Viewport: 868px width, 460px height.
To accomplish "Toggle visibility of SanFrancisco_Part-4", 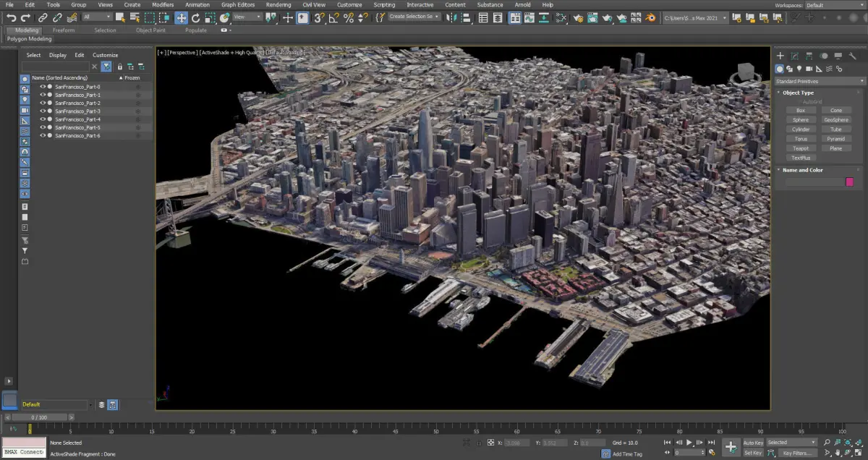I will (x=43, y=119).
